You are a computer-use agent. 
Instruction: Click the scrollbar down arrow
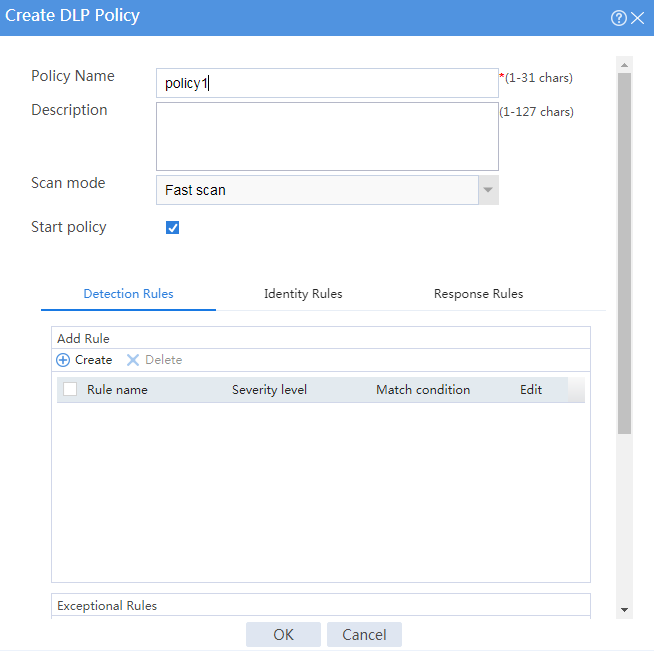[624, 610]
